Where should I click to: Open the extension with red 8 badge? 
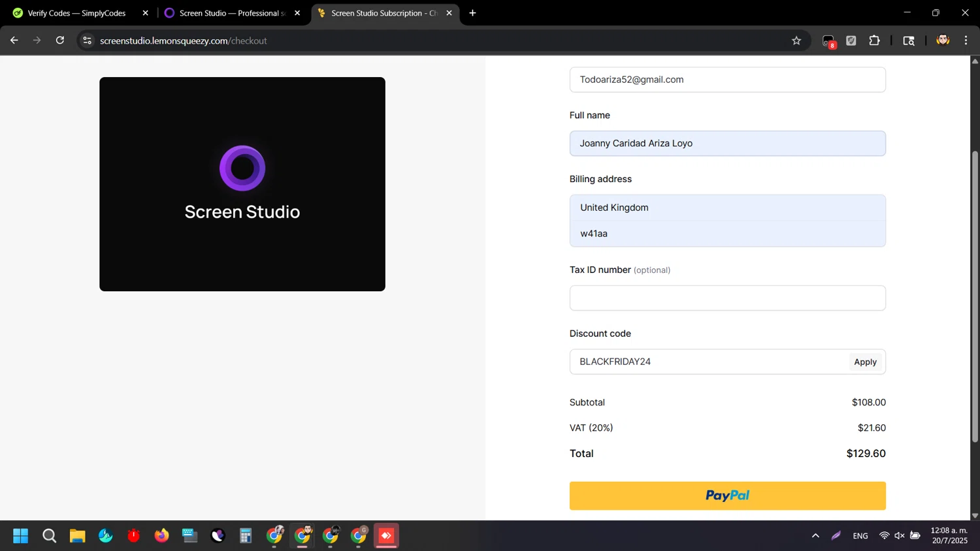(828, 41)
